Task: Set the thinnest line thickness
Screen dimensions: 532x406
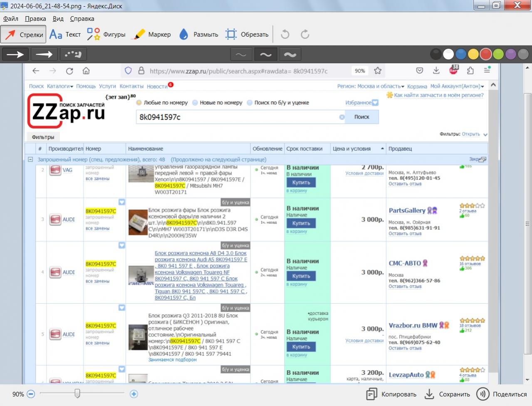Action: point(241,55)
